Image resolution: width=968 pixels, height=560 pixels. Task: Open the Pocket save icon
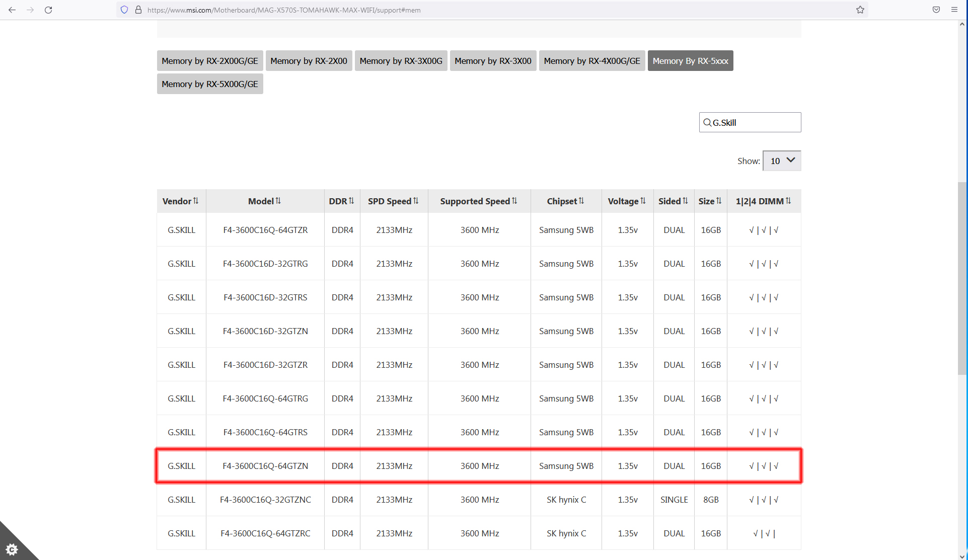936,10
